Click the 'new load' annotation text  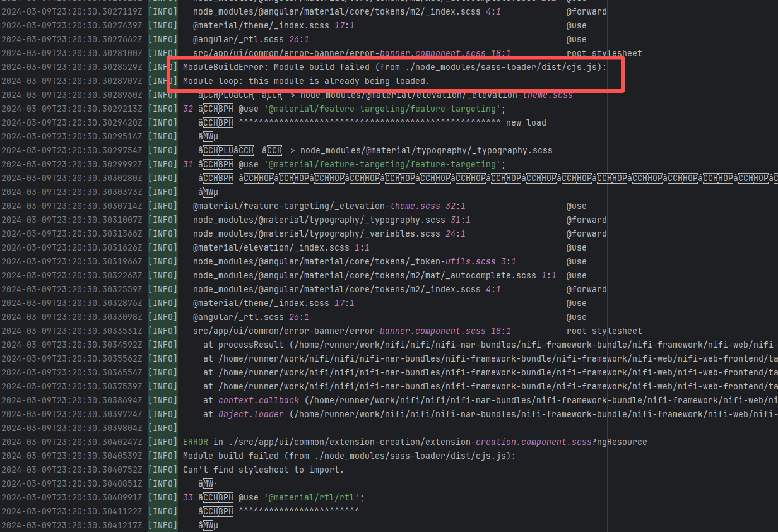click(526, 122)
